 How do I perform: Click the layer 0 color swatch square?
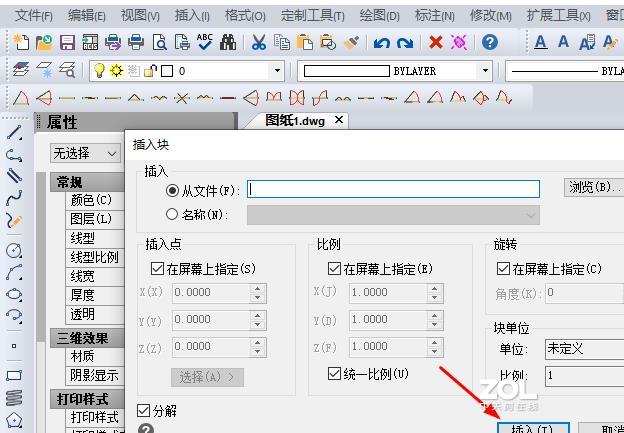tap(167, 71)
